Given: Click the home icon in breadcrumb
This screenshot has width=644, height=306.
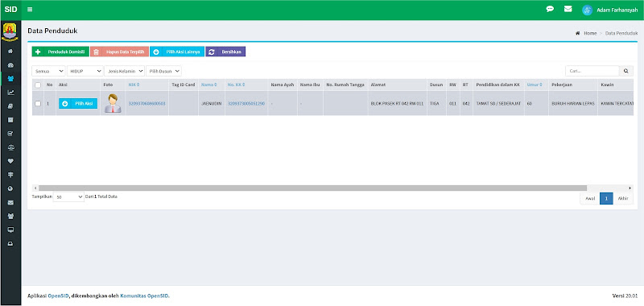Looking at the screenshot, I should pos(578,33).
